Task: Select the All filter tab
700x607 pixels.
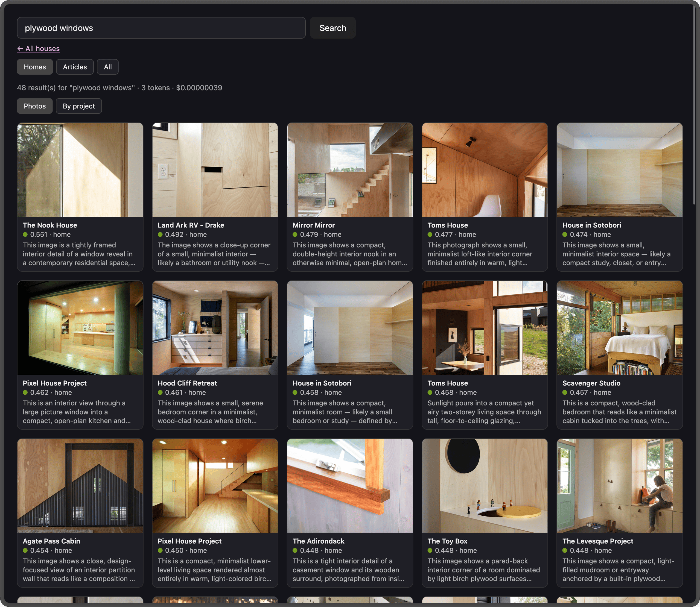Action: point(108,67)
